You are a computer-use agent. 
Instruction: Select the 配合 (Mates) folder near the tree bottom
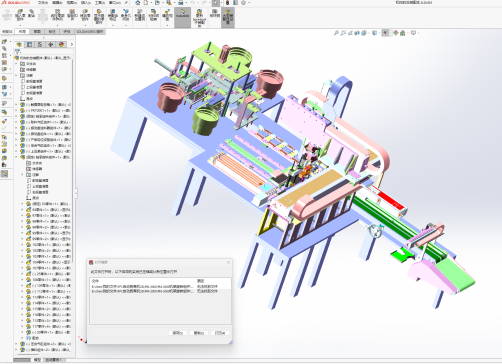(x=33, y=338)
